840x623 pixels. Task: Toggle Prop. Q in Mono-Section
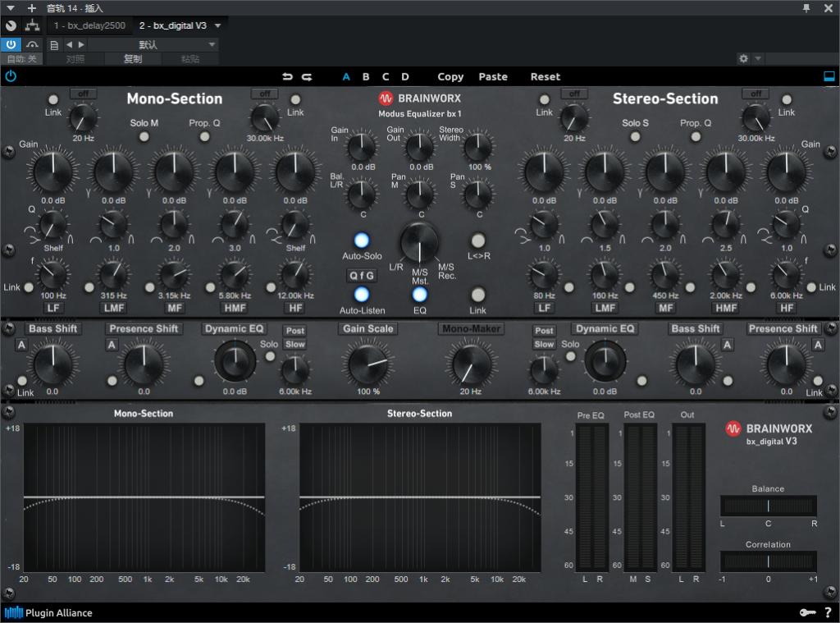pos(204,137)
